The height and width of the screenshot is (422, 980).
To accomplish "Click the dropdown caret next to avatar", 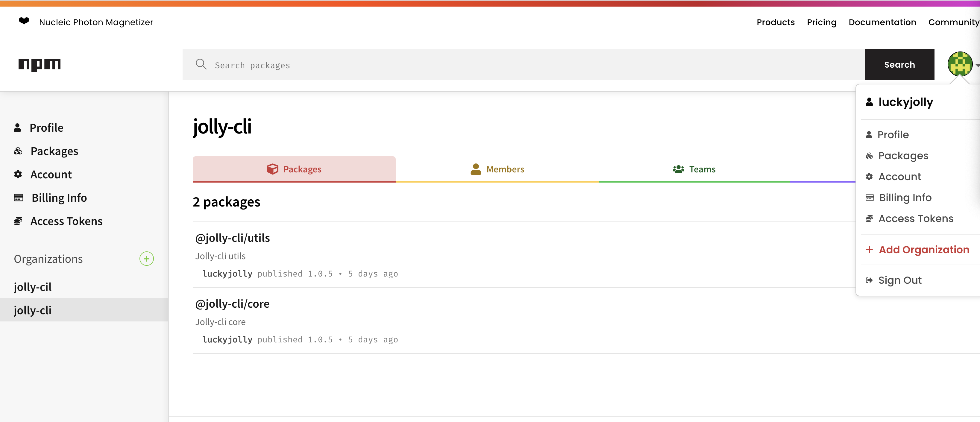I will tap(977, 65).
